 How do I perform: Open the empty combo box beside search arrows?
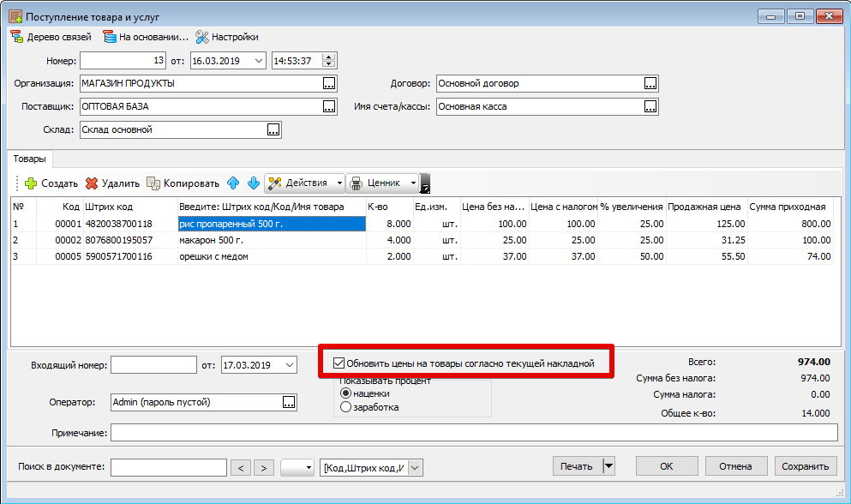pyautogui.click(x=297, y=468)
